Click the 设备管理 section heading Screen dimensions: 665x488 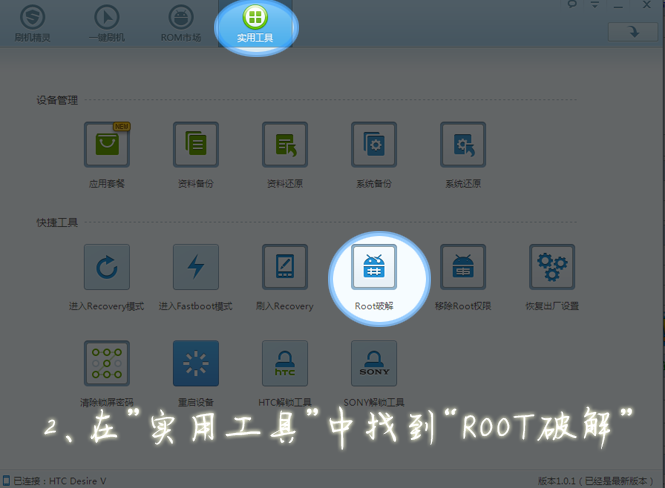(x=57, y=100)
